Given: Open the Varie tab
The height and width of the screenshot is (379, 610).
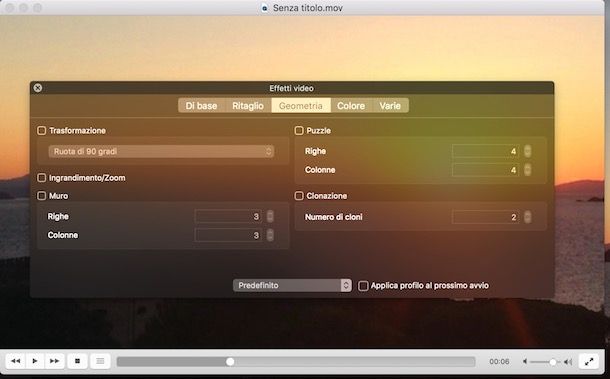Looking at the screenshot, I should click(390, 105).
